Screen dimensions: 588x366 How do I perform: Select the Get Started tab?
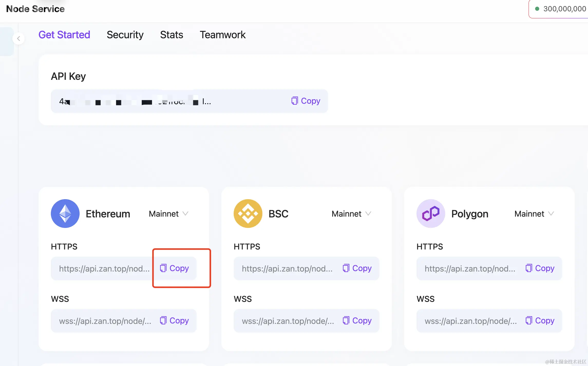pos(64,35)
